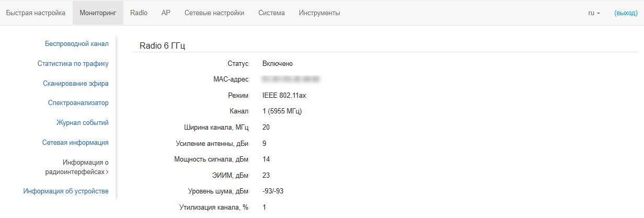Select the Мониторинг tab
The width and height of the screenshot is (644, 218).
coord(98,13)
